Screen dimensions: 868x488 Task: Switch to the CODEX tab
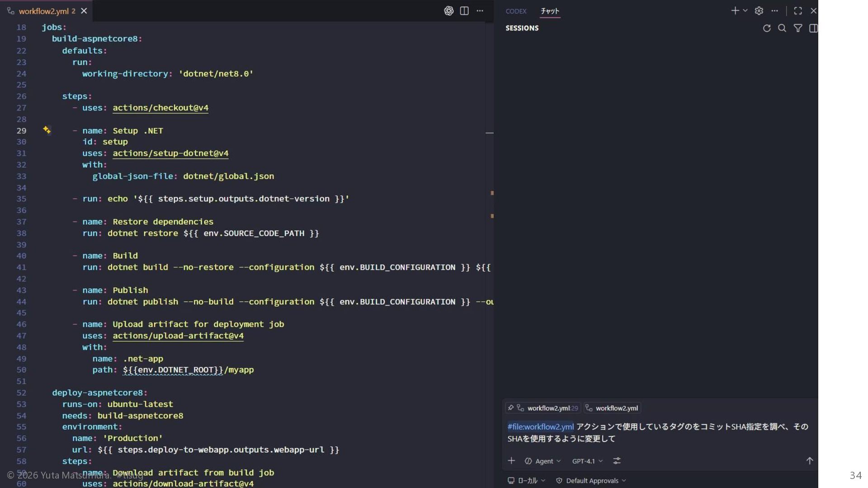516,11
